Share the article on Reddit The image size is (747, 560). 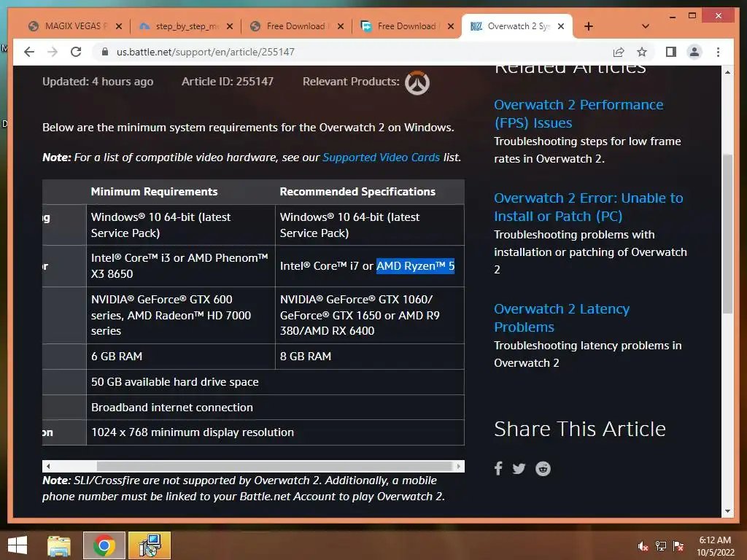[543, 469]
